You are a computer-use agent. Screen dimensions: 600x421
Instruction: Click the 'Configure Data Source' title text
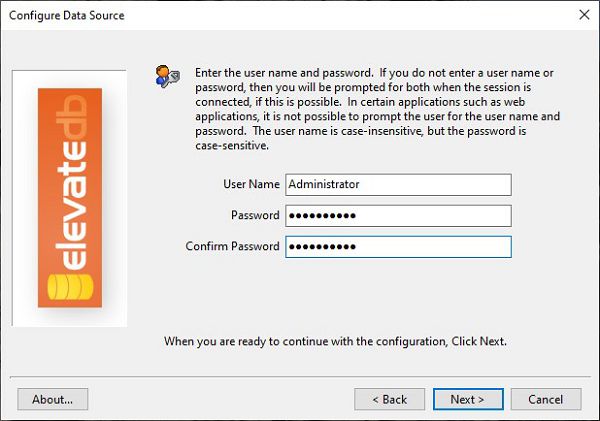pos(67,15)
